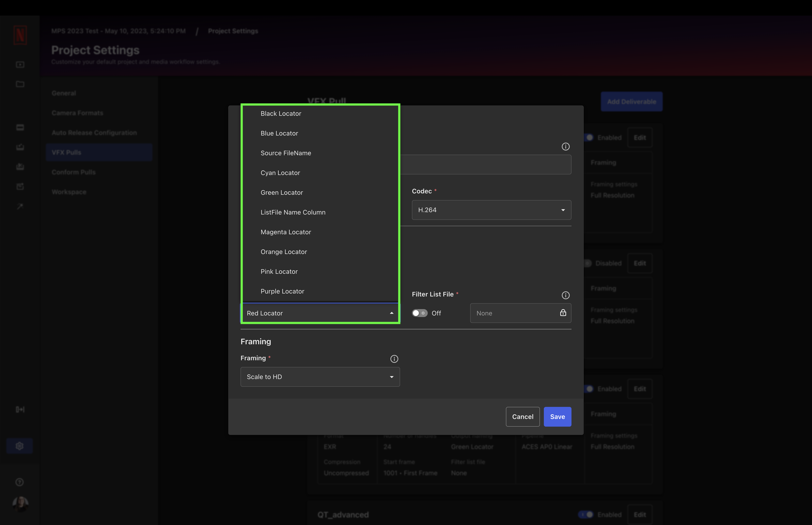Click the magic wand icon in sidebar
Viewport: 812px width, 525px height.
pyautogui.click(x=20, y=206)
